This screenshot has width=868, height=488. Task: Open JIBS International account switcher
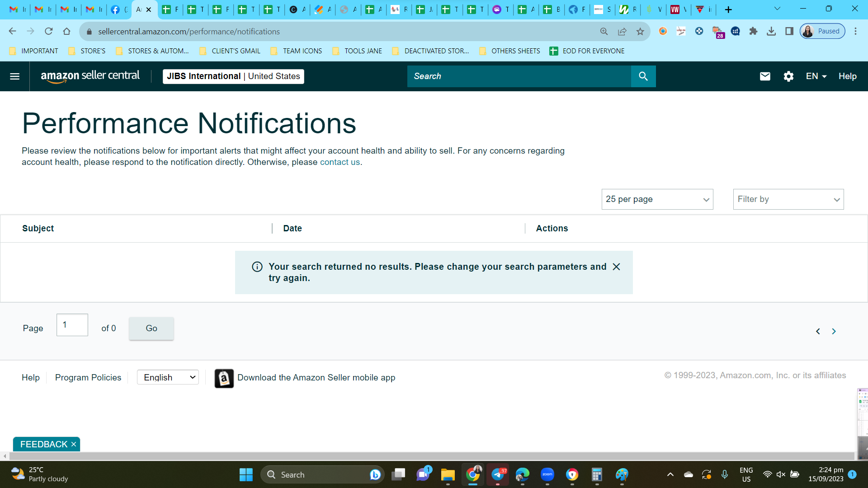click(233, 76)
